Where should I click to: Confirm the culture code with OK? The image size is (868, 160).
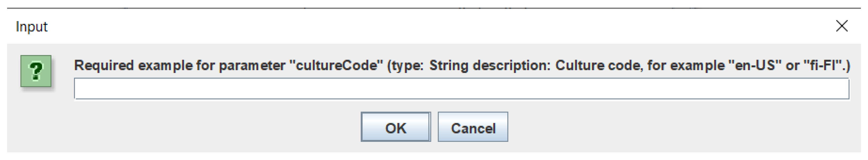point(396,127)
